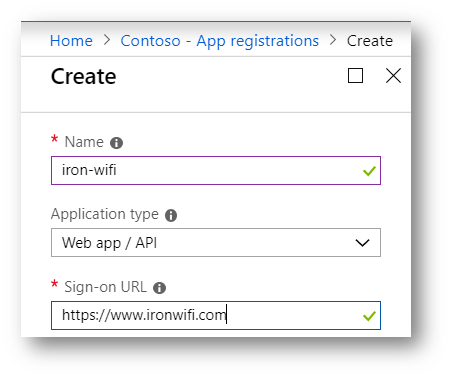Click the green checkmark in Name field

click(x=369, y=171)
